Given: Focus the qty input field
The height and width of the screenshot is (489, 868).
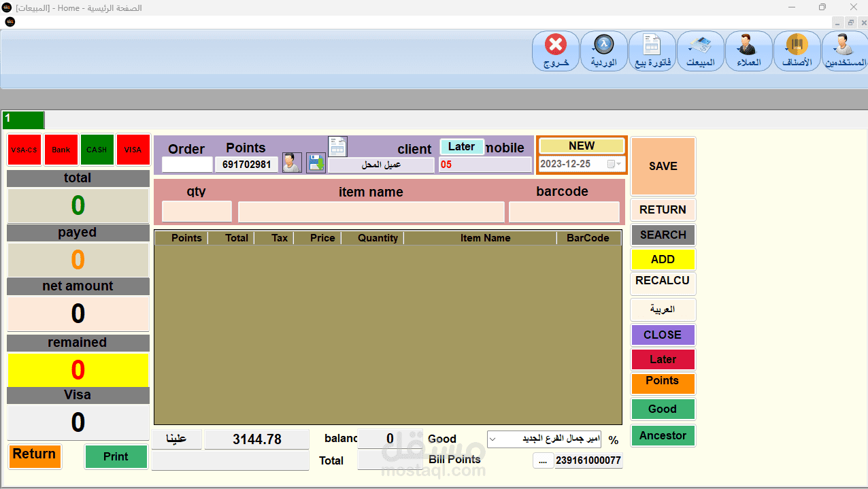Looking at the screenshot, I should (197, 212).
